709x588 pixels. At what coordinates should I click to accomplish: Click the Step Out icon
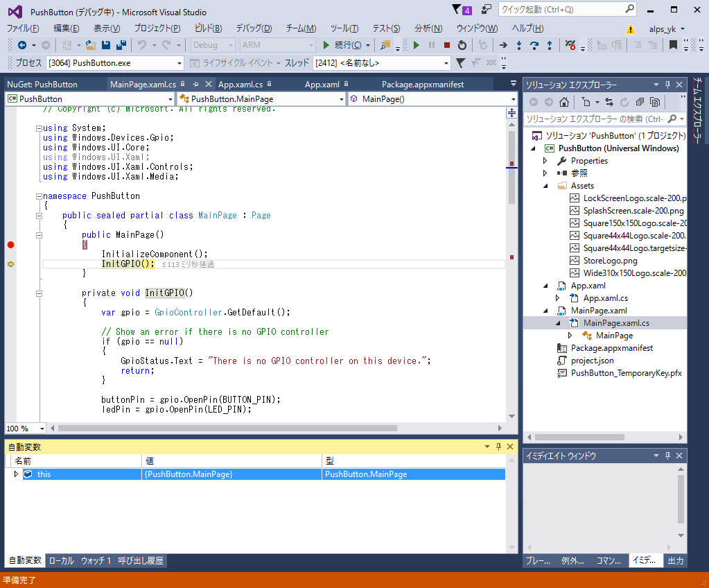[550, 45]
